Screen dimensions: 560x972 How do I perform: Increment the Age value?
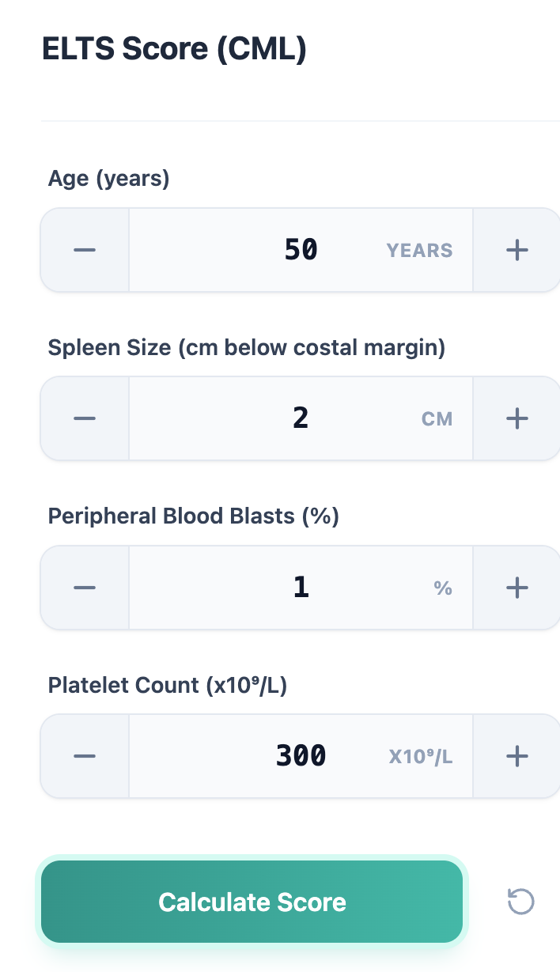(516, 249)
